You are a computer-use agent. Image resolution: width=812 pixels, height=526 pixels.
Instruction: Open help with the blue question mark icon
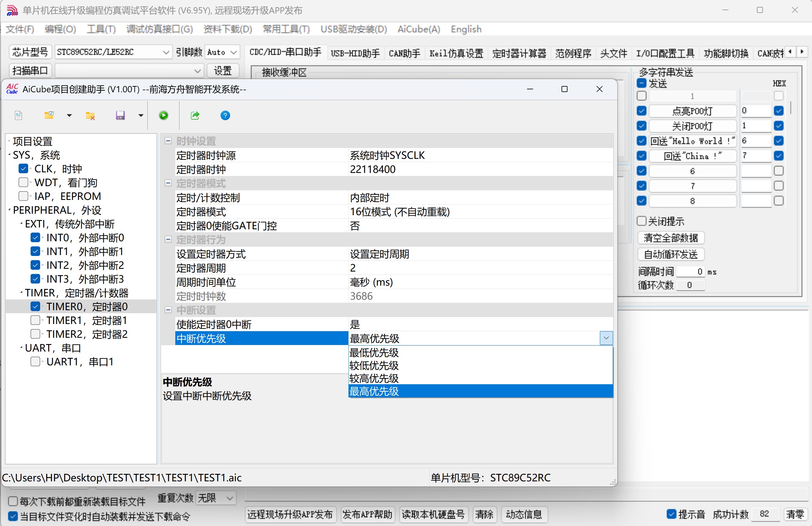pyautogui.click(x=225, y=115)
